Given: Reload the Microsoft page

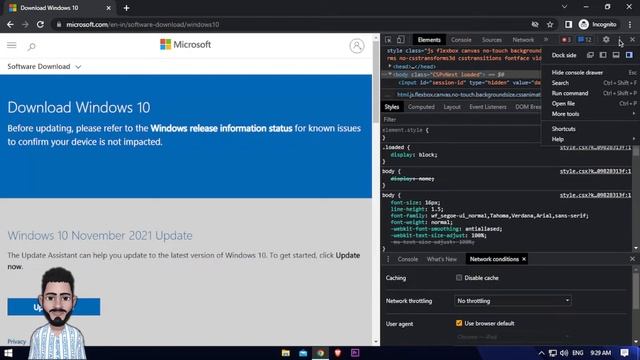Looking at the screenshot, I should (40, 24).
